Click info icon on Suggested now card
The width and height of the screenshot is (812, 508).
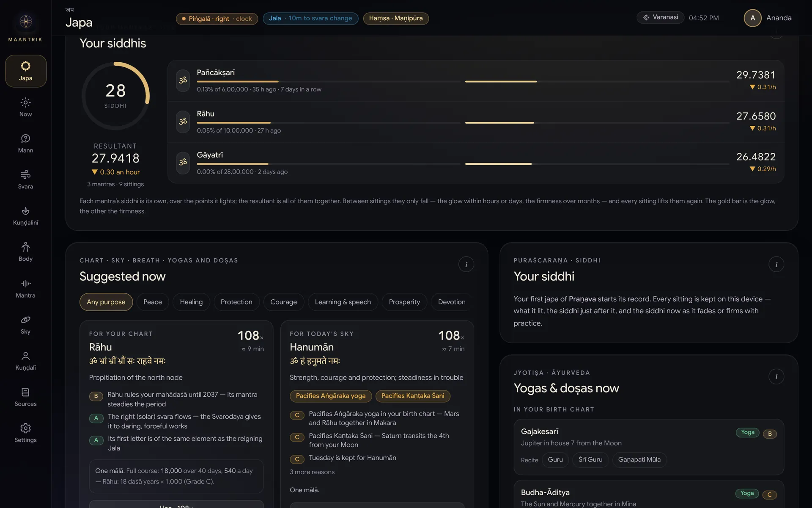(x=466, y=264)
